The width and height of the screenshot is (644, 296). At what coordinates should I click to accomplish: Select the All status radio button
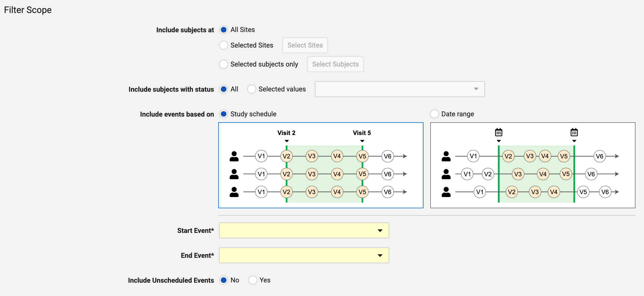coord(224,89)
